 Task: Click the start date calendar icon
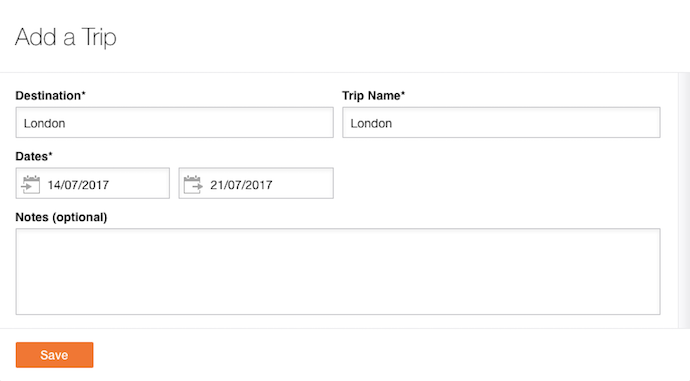click(x=31, y=184)
